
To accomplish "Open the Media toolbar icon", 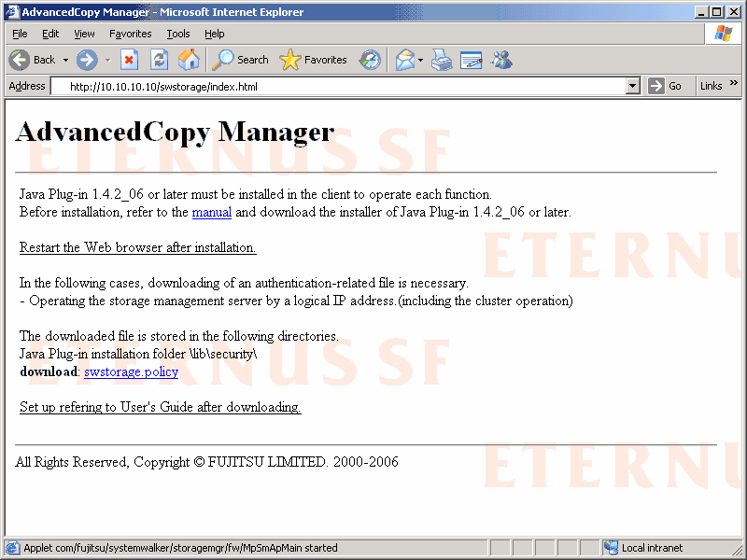I will [x=370, y=60].
